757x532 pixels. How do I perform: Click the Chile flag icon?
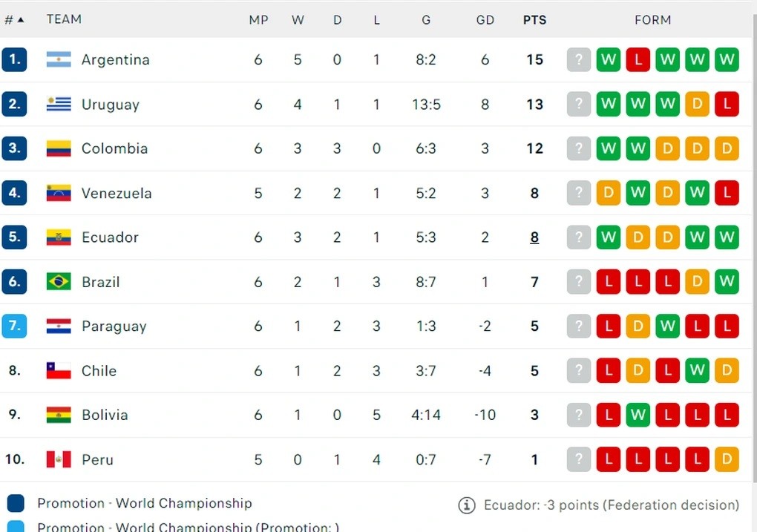point(59,370)
